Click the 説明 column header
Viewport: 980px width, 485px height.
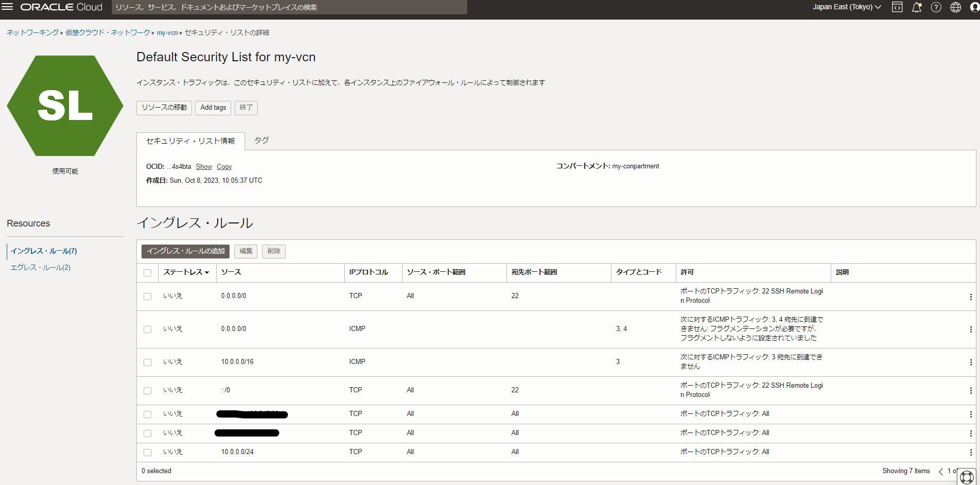(842, 272)
